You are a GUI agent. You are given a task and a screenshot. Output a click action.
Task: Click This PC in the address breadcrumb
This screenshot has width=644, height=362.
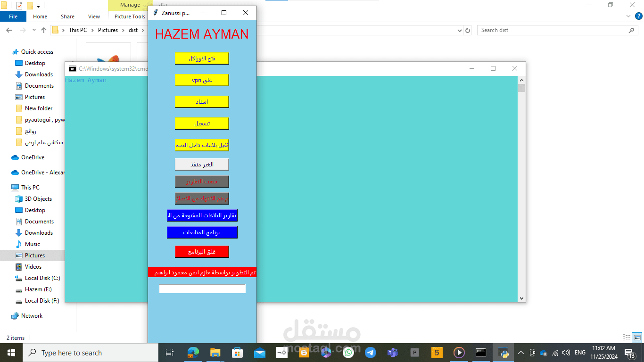coord(78,30)
